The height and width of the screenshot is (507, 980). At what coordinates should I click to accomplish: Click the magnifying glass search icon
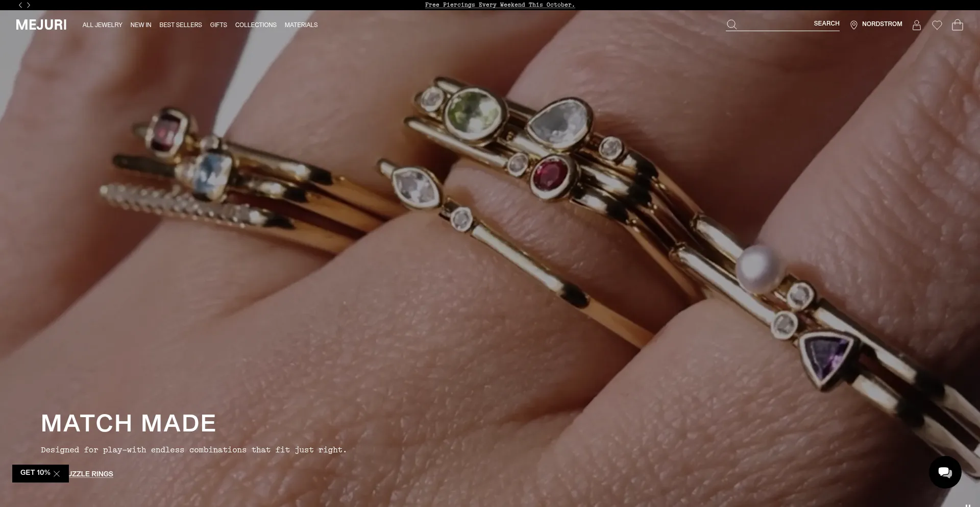731,25
